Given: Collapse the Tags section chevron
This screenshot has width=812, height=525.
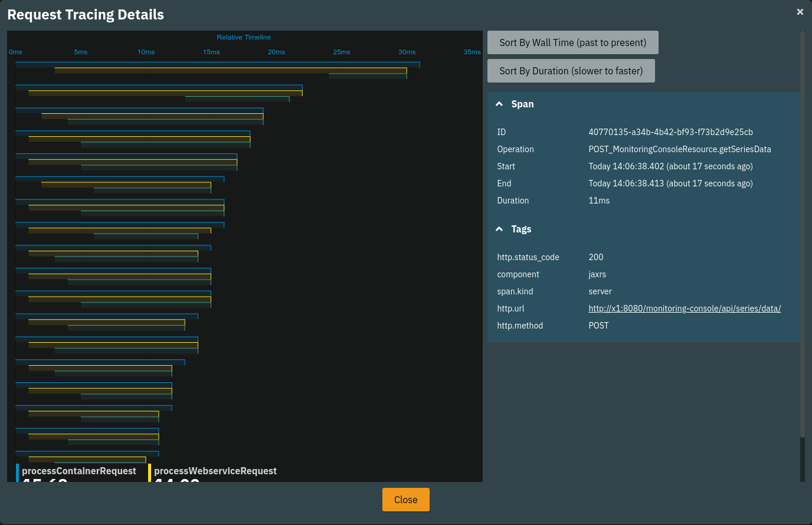Looking at the screenshot, I should coord(500,229).
